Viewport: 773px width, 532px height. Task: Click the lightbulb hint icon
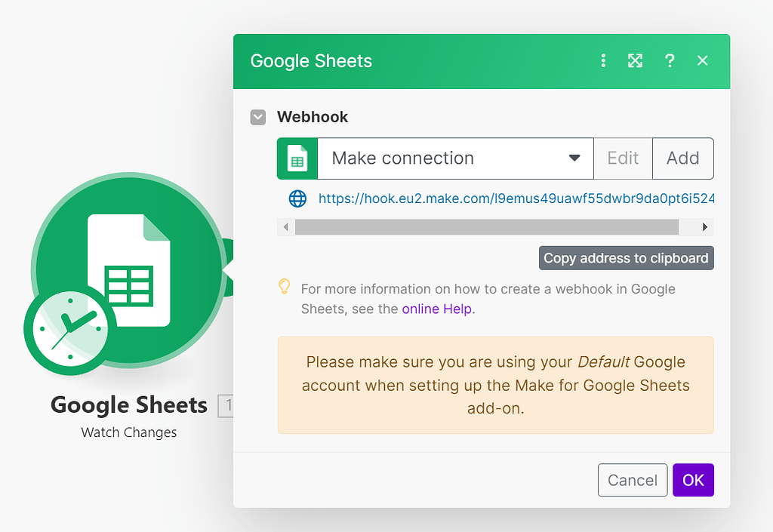285,287
